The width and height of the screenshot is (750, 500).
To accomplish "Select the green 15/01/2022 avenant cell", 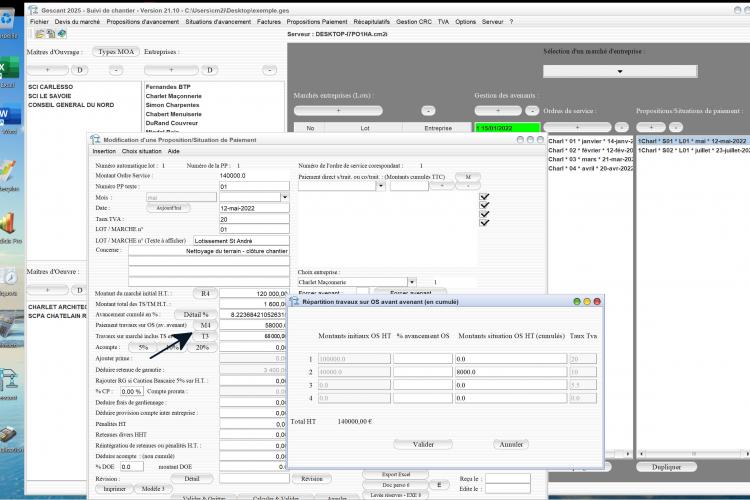I will pos(507,128).
